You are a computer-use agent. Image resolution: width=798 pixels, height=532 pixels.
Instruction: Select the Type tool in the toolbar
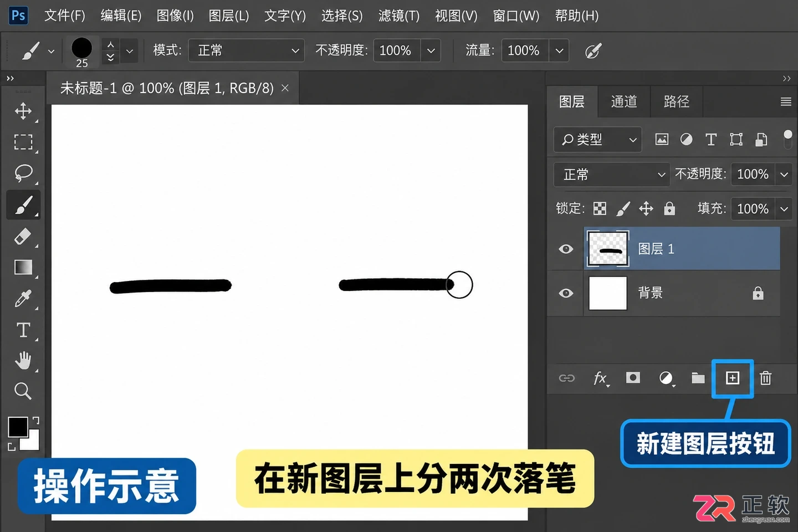click(23, 330)
